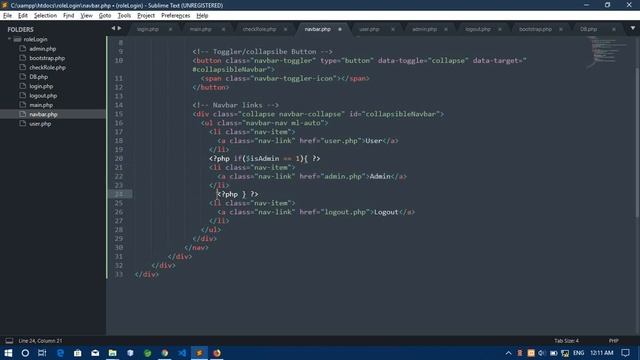Open the Mail app in taskbar
The height and width of the screenshot is (360, 640).
(95, 353)
